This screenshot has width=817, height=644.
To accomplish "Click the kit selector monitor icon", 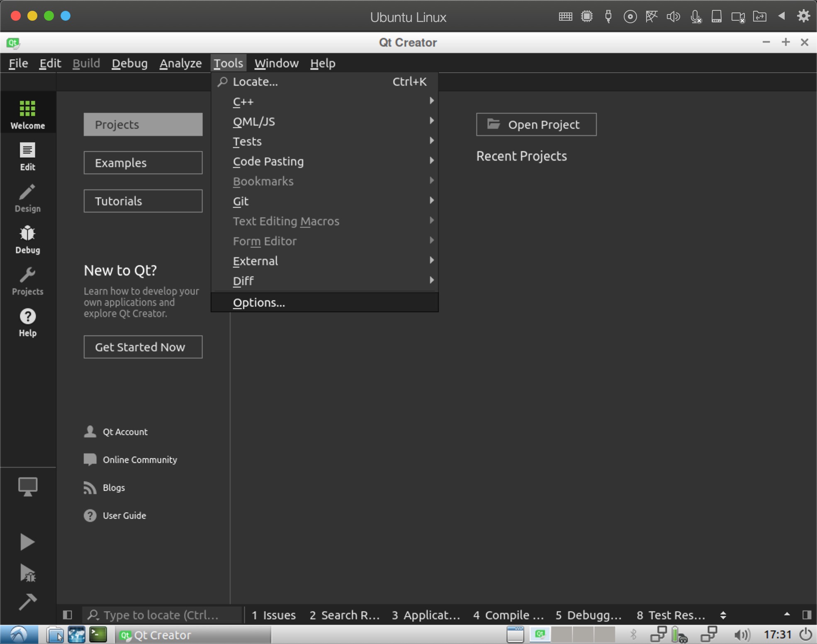I will point(28,487).
